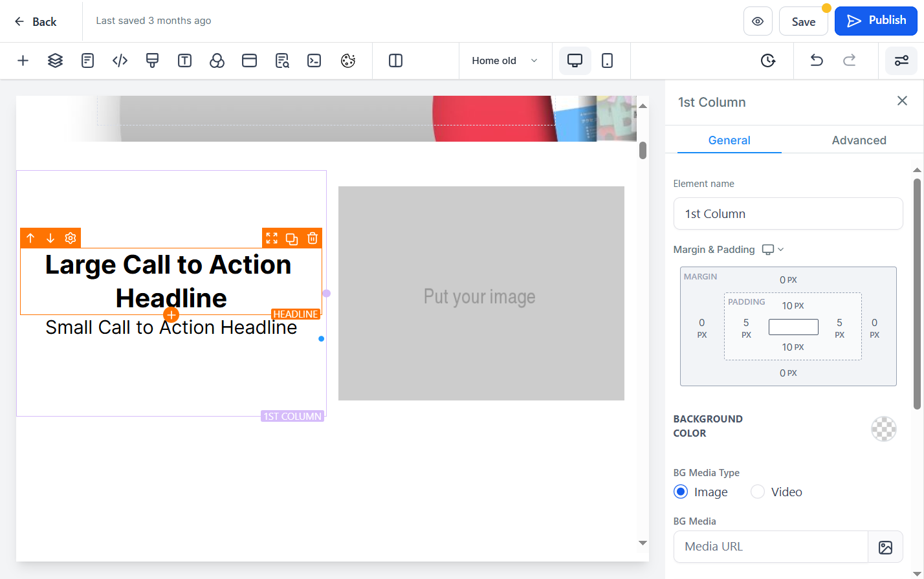The width and height of the screenshot is (924, 579).
Task: Open the cookie consent icon
Action: click(x=348, y=61)
